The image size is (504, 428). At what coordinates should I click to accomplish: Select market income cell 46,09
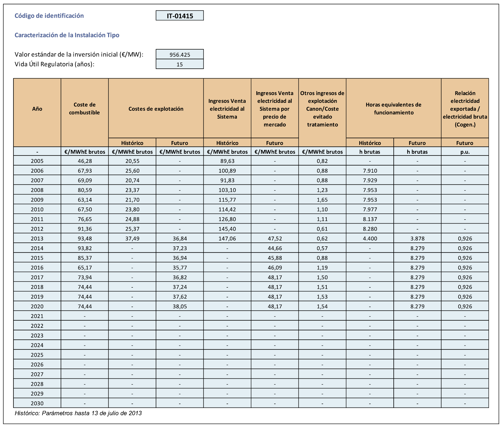point(275,268)
